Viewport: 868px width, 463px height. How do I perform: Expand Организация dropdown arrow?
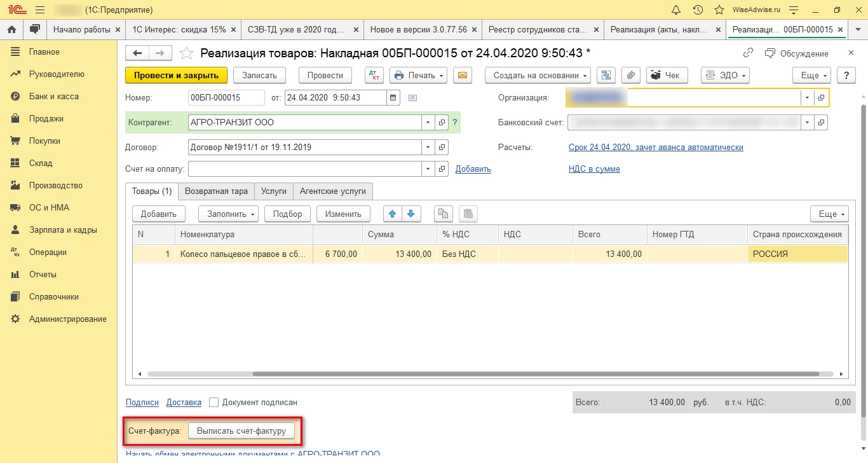807,97
